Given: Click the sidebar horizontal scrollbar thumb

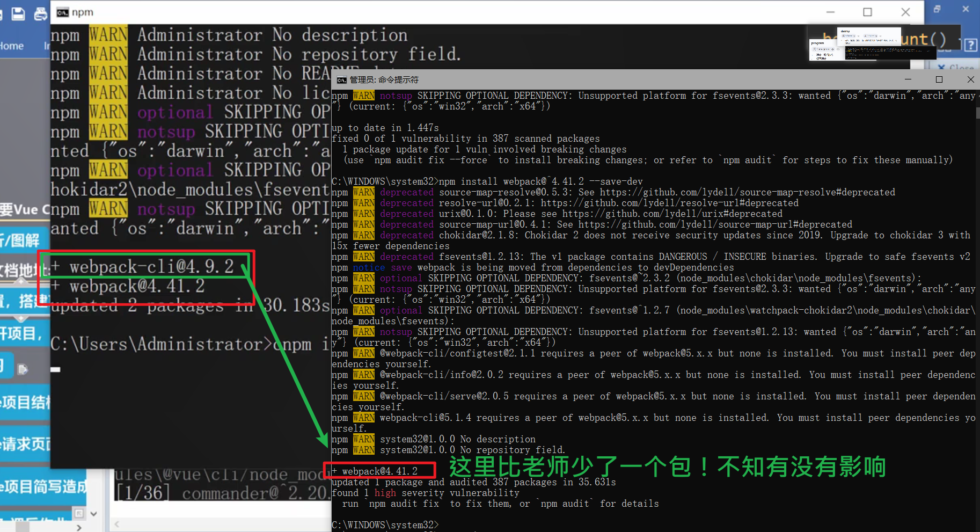Looking at the screenshot, I should coord(23,528).
